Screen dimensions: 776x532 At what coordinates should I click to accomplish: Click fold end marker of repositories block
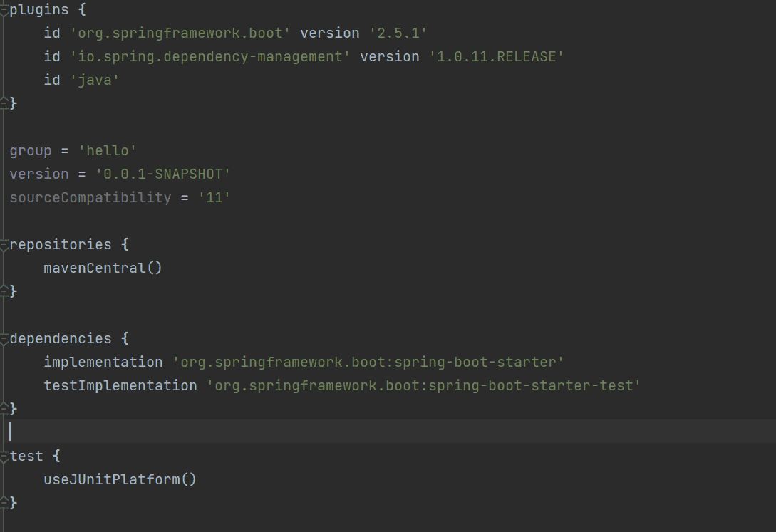[x=4, y=291]
